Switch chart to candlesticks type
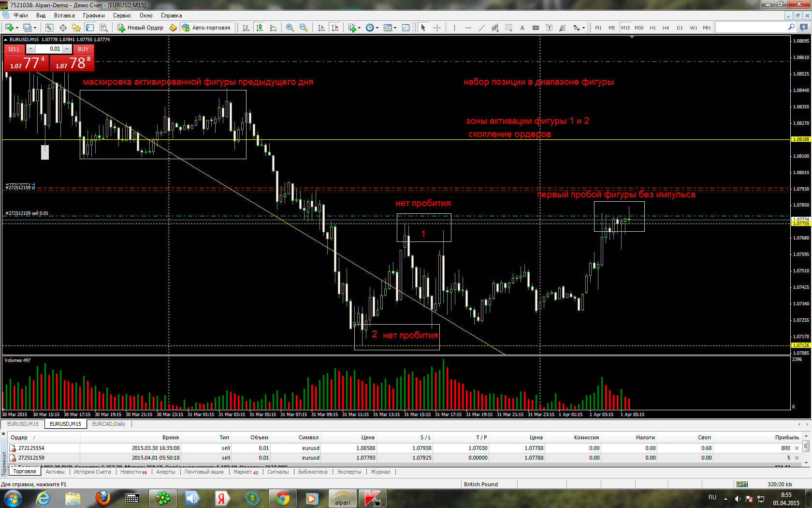 (x=260, y=28)
